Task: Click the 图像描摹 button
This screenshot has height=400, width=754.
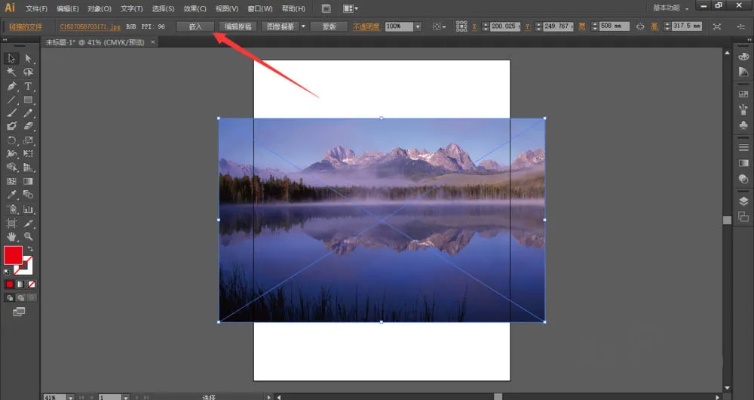Action: 280,27
